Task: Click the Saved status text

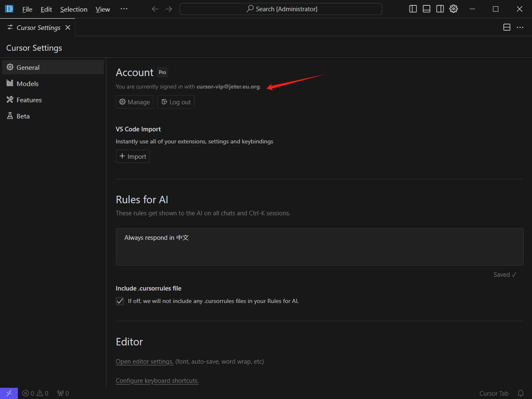Action: pyautogui.click(x=505, y=275)
